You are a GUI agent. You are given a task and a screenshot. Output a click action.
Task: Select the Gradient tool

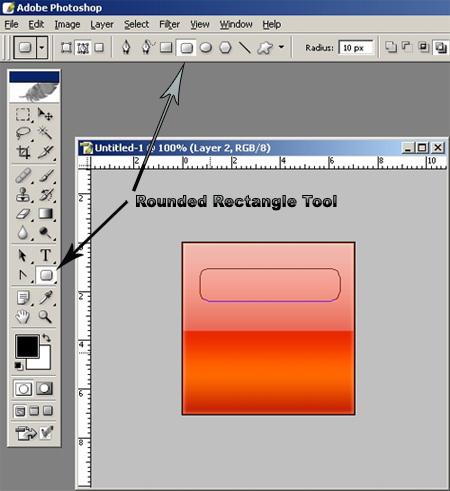[x=46, y=213]
